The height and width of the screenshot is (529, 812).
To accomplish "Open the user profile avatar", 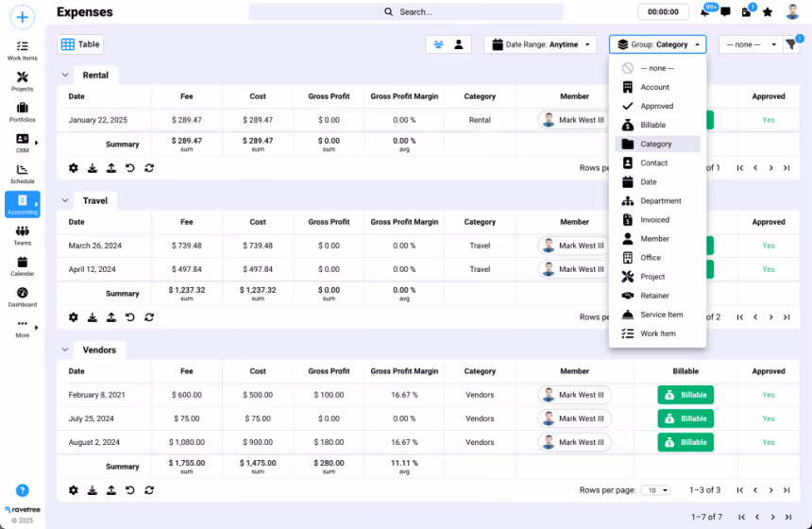I will [x=792, y=12].
